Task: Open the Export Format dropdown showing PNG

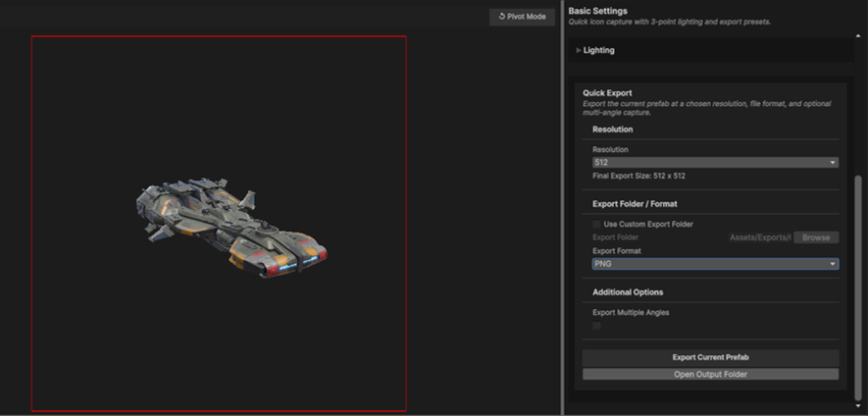Action: (x=715, y=264)
